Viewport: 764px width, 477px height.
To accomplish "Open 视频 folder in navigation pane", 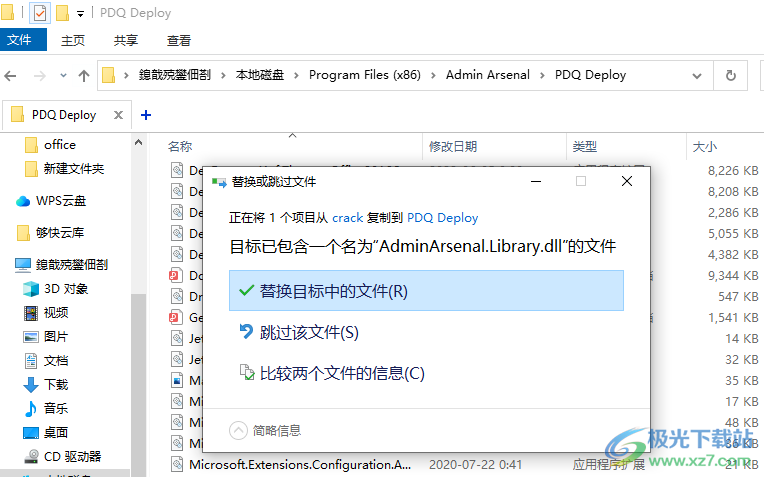I will pyautogui.click(x=56, y=312).
